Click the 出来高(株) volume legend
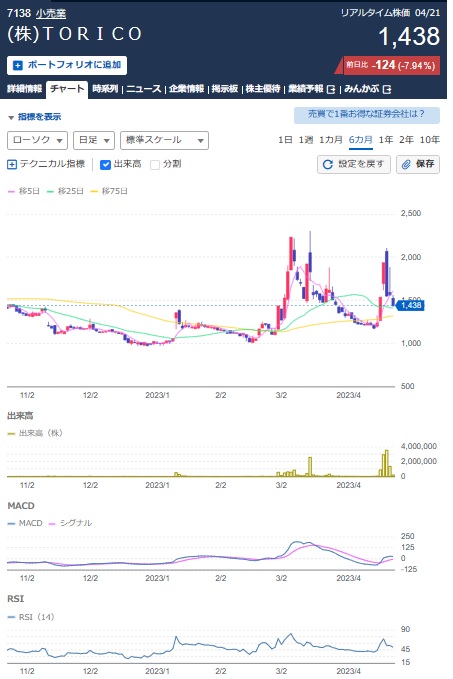453x679 pixels. click(35, 433)
